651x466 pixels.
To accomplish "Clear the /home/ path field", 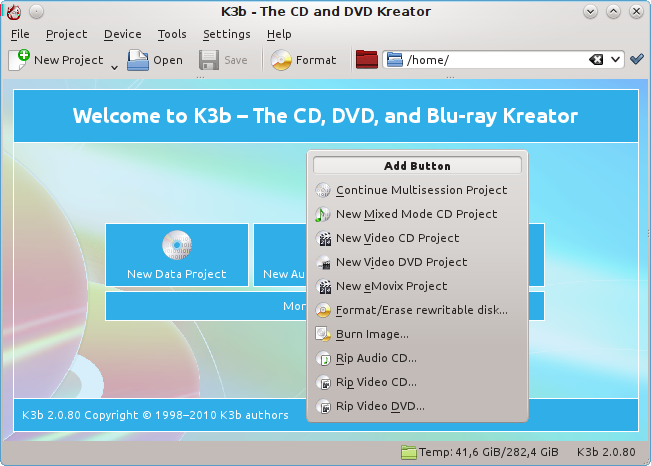I will coord(596,60).
